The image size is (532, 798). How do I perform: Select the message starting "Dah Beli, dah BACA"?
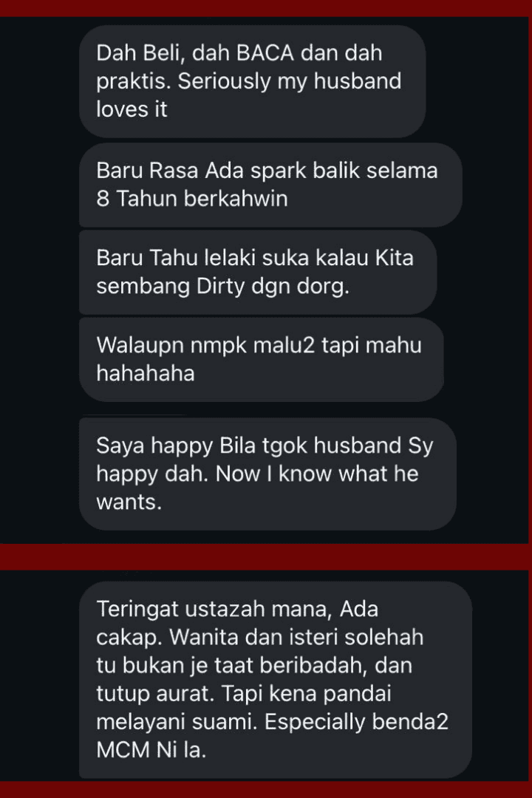tap(253, 81)
